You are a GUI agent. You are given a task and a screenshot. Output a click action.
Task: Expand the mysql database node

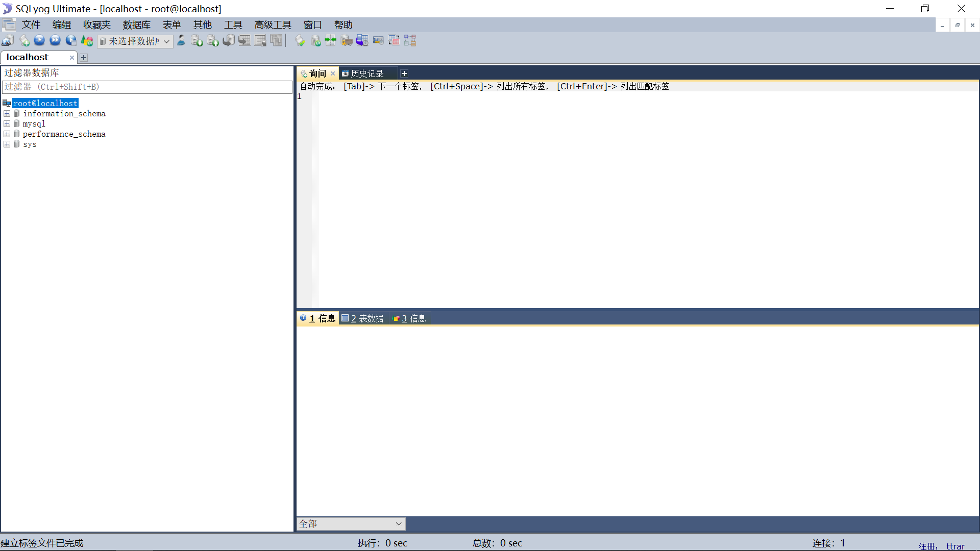coord(7,124)
